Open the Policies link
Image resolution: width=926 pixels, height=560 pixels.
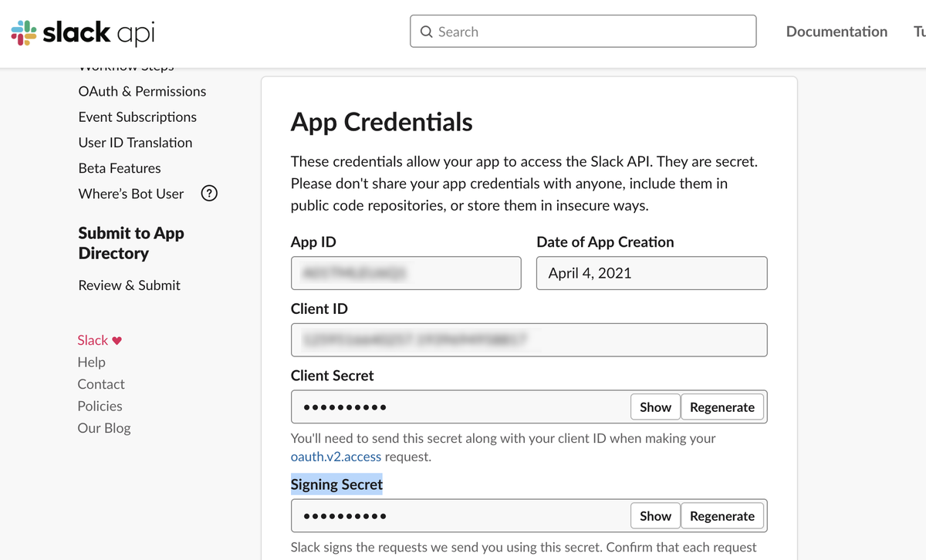pyautogui.click(x=100, y=407)
